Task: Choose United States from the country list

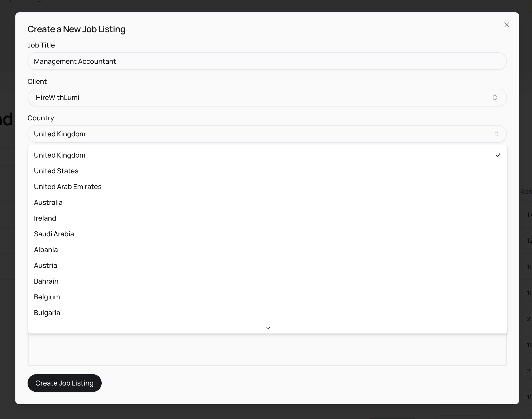Action: pos(56,171)
